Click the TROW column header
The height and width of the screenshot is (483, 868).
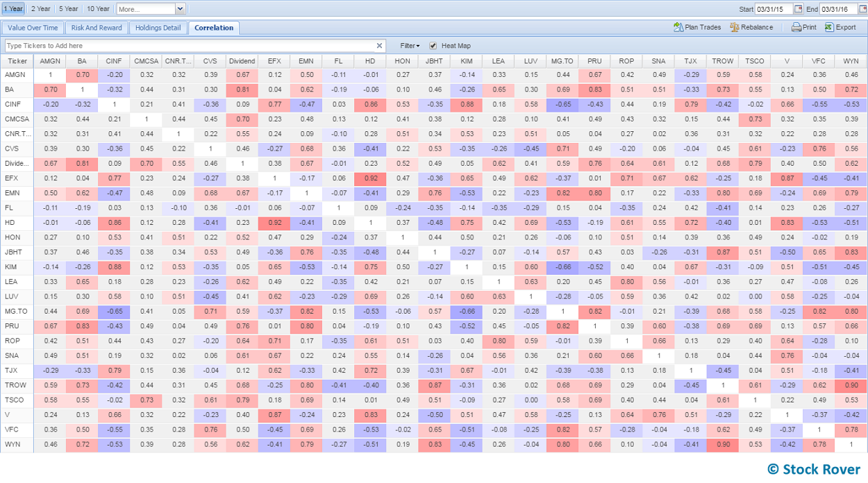point(722,61)
